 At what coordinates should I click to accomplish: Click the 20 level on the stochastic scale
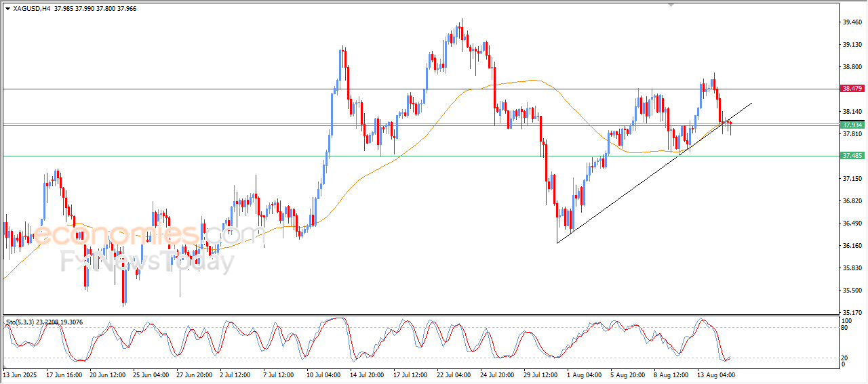click(x=846, y=358)
